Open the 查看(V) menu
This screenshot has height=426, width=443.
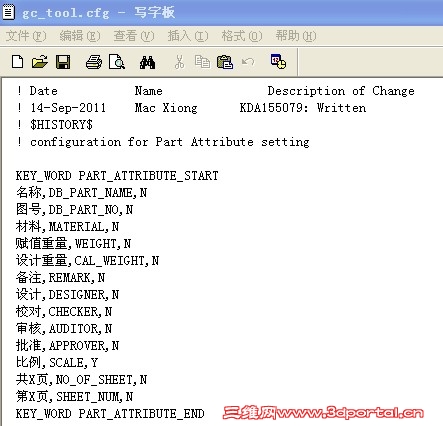(x=134, y=36)
